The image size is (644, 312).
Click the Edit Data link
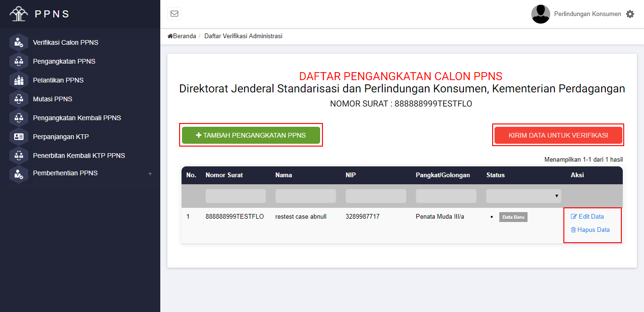point(587,216)
